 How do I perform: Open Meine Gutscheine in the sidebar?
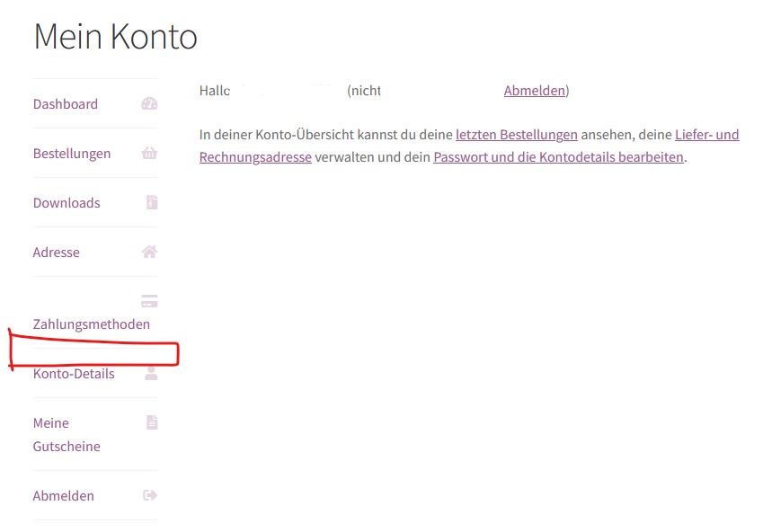point(67,435)
